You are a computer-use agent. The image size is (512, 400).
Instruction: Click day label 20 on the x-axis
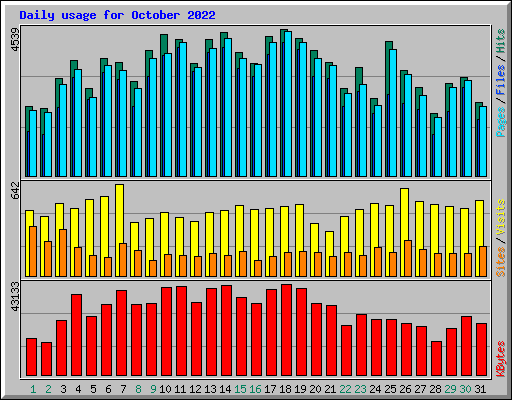pyautogui.click(x=315, y=389)
